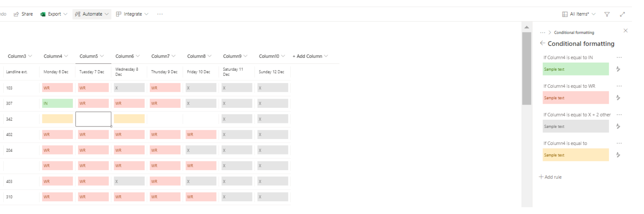Select the Wednesday 8 Dec cell
The height and width of the screenshot is (214, 644).
tap(129, 72)
